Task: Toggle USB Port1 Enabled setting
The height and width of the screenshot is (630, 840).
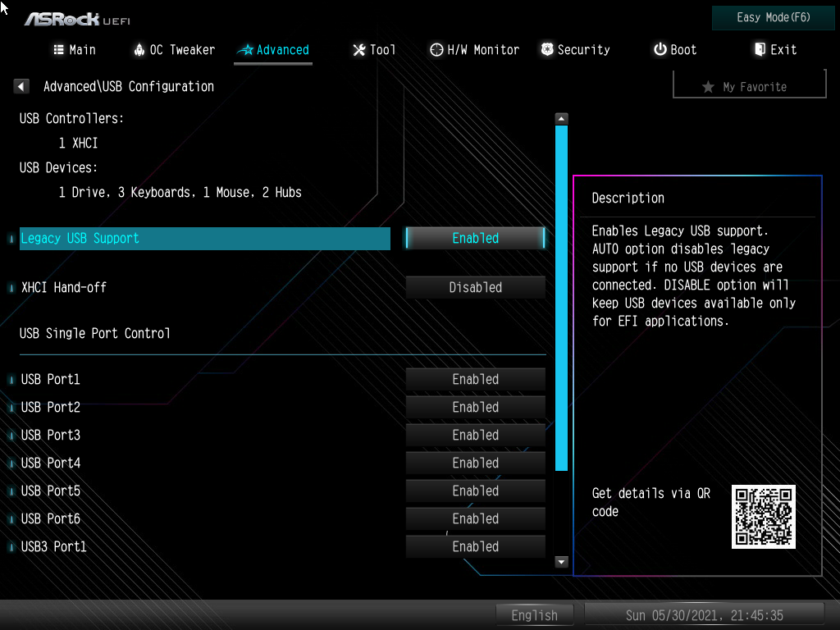Action: pyautogui.click(x=475, y=379)
